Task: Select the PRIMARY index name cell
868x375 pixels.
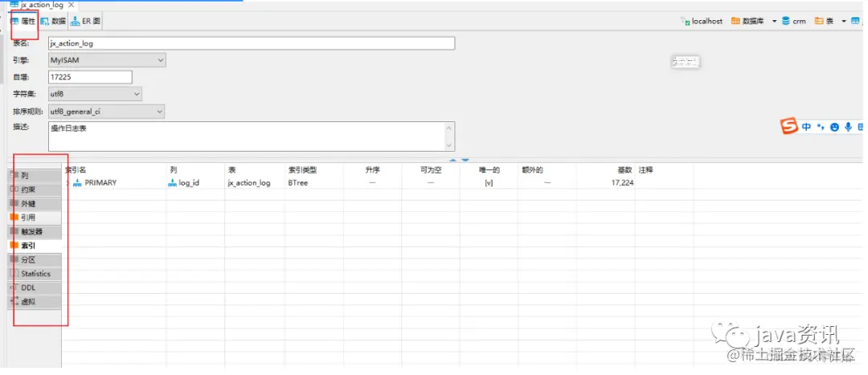Action: tap(100, 182)
